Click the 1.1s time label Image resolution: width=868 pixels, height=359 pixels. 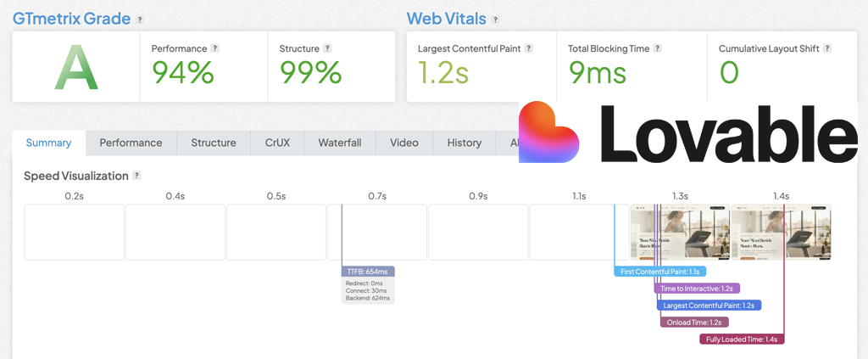579,196
